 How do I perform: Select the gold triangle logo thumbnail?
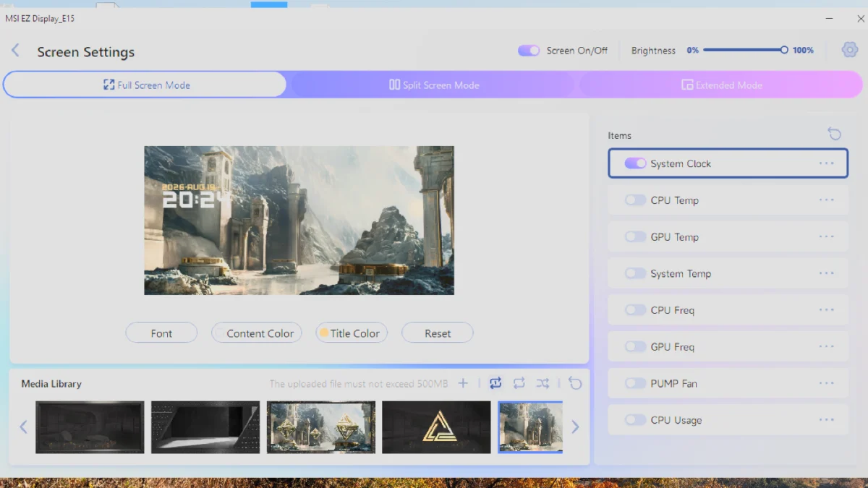436,427
